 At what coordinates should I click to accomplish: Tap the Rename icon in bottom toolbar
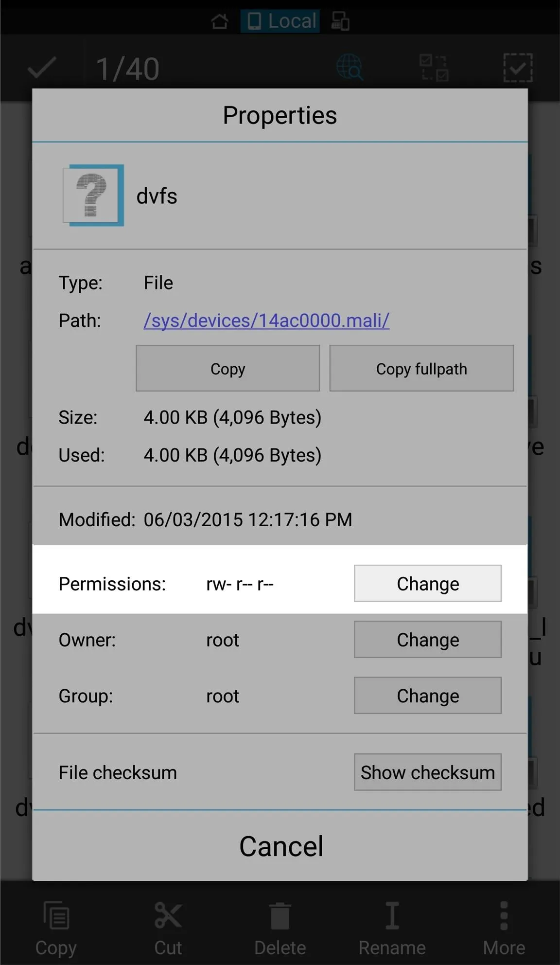(x=392, y=929)
